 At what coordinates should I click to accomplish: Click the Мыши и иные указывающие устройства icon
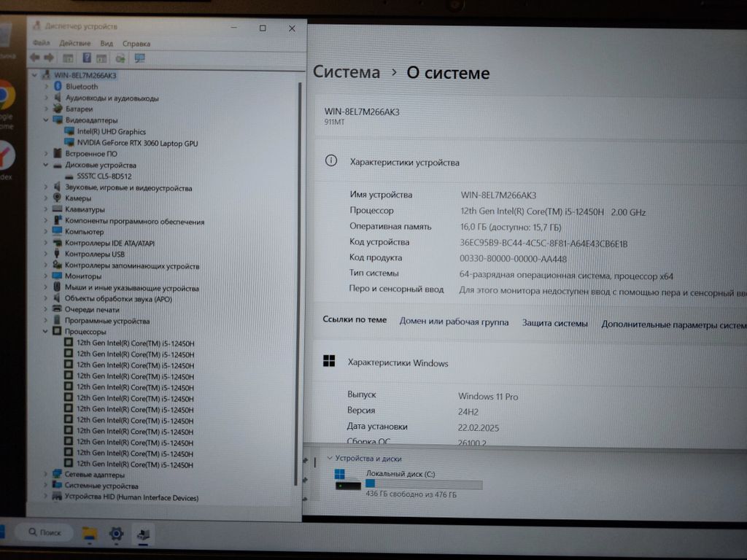(57, 287)
